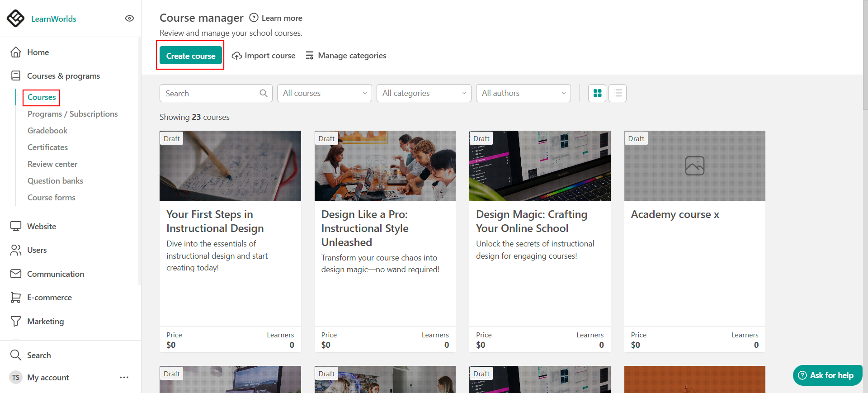Open the All authors dropdown
The height and width of the screenshot is (393, 868).
[523, 93]
